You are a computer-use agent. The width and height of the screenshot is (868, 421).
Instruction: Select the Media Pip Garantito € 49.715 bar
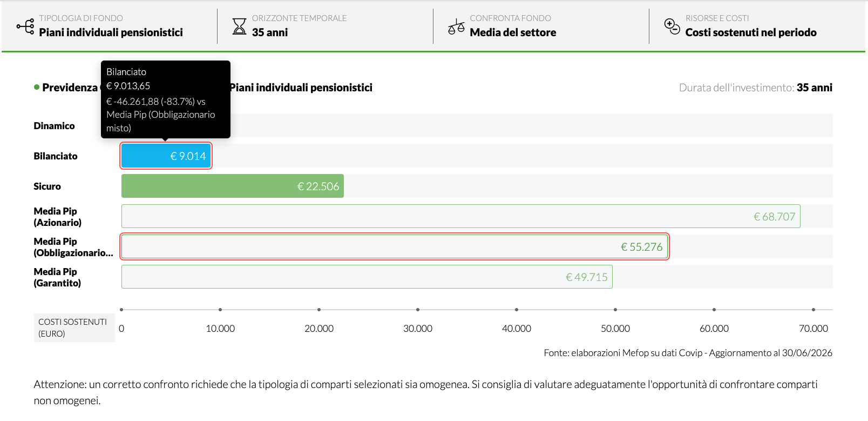pyautogui.click(x=367, y=277)
